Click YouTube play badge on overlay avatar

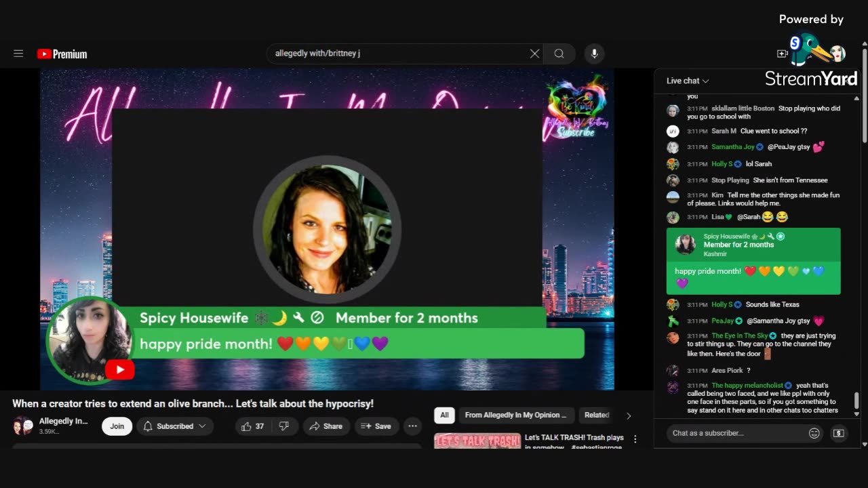tap(120, 369)
